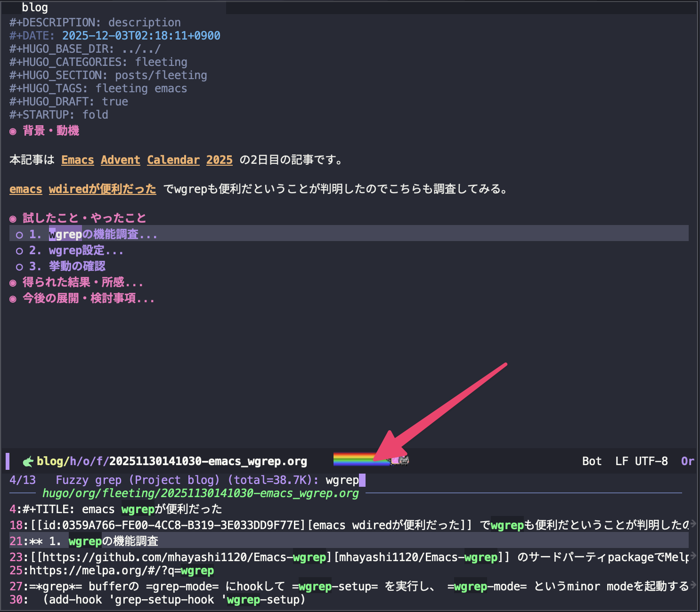700x612 pixels.
Task: Click the Org unicorn icon in modeline
Action: [x=28, y=462]
